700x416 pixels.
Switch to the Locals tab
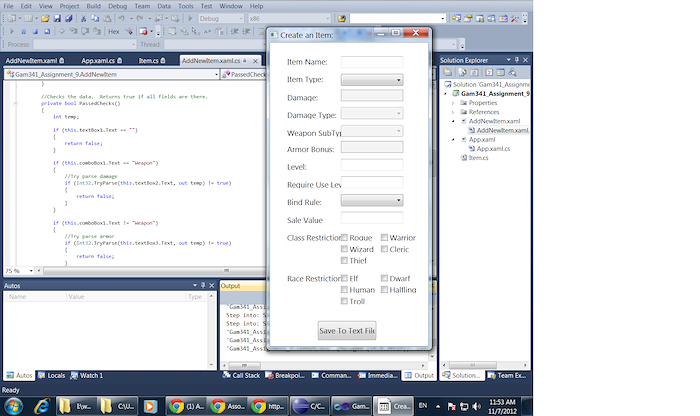click(x=52, y=375)
